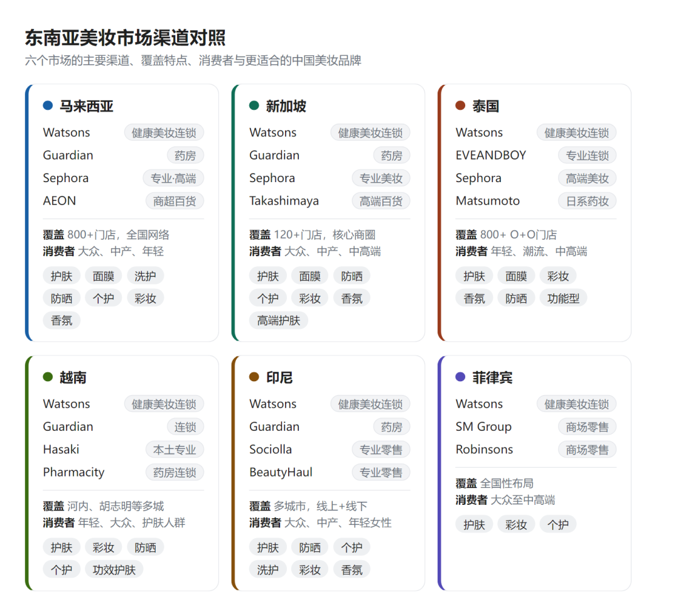The image size is (678, 616).
Task: Click BeautyHaul channel name
Action: [x=281, y=472]
